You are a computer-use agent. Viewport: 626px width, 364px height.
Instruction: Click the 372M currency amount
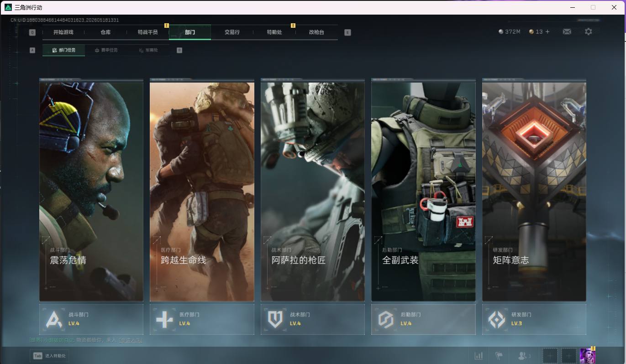click(513, 32)
